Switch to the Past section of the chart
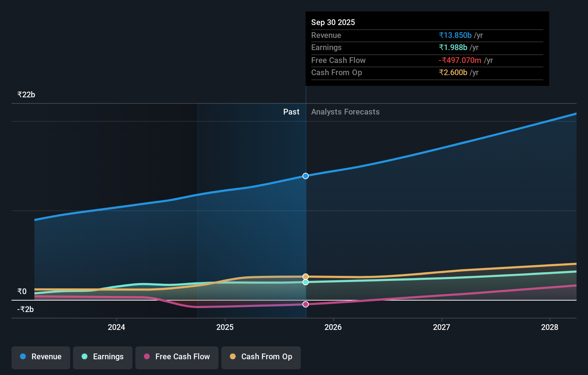The image size is (588, 375). [291, 112]
